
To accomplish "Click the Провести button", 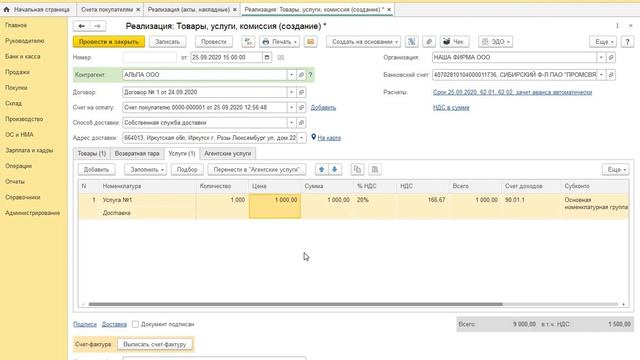I will point(214,42).
